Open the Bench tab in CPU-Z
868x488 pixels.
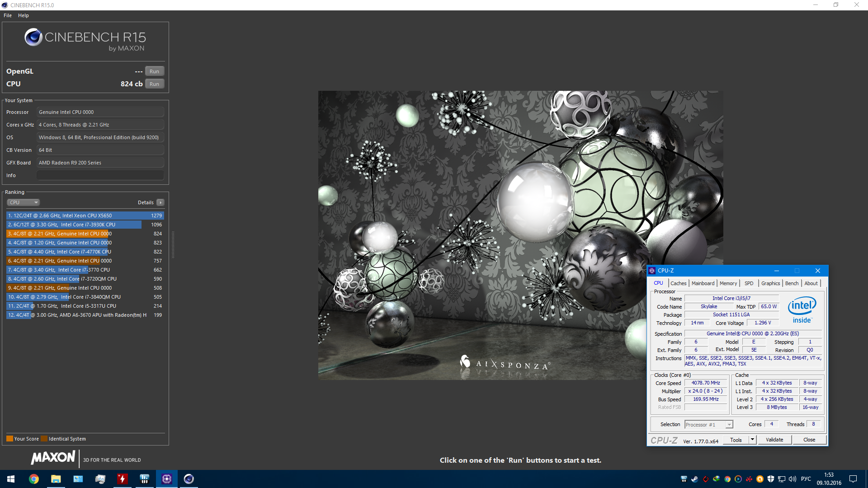pyautogui.click(x=792, y=283)
